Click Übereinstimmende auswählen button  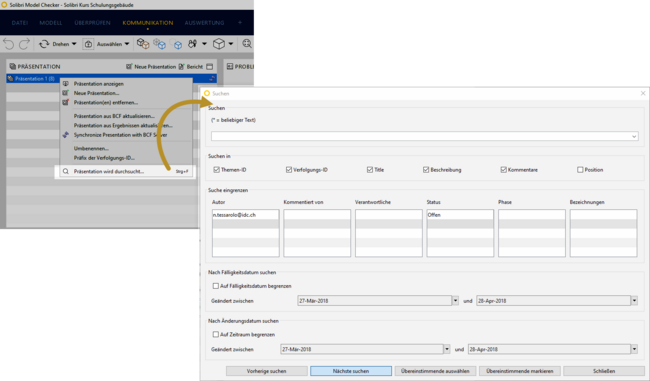coord(435,371)
